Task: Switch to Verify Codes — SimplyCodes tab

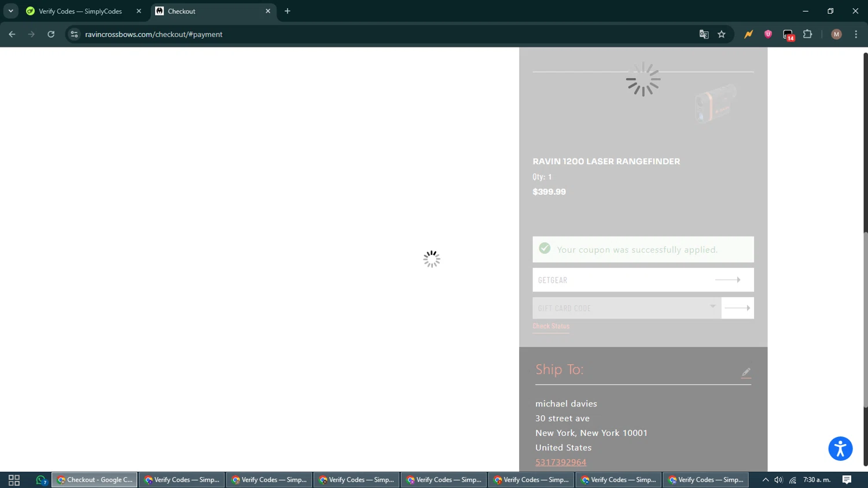Action: point(80,11)
